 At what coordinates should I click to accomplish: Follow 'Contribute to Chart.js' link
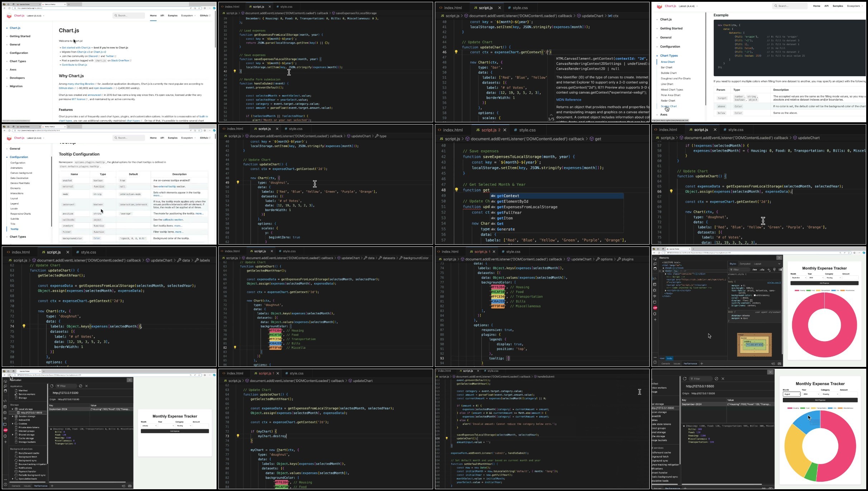tap(74, 65)
